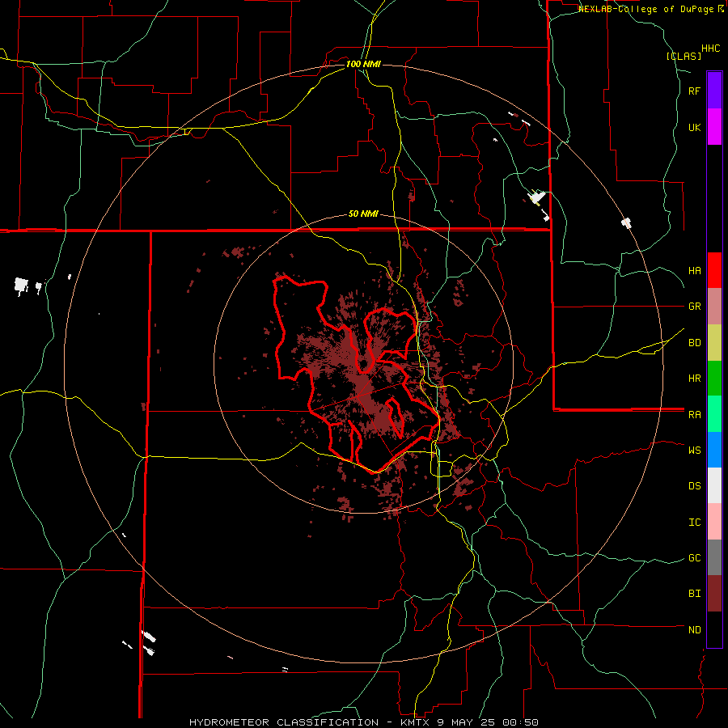Select the 'BI' legend label
The image size is (728, 728).
point(694,594)
